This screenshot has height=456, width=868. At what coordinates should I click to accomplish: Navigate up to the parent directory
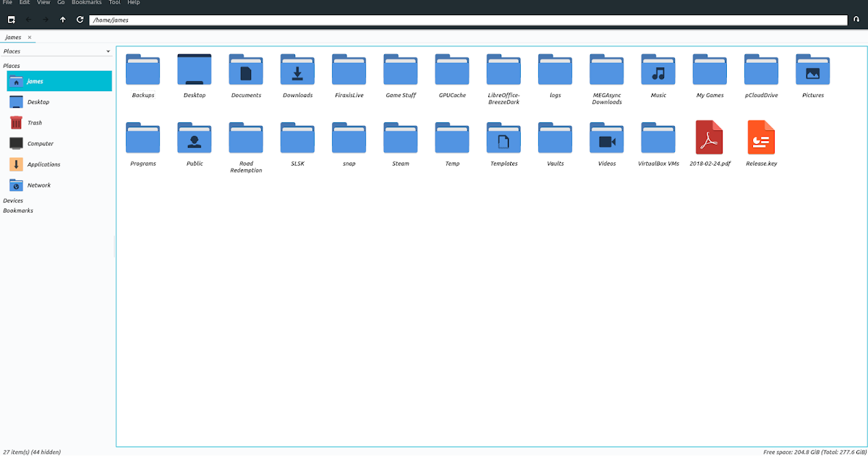tap(63, 20)
